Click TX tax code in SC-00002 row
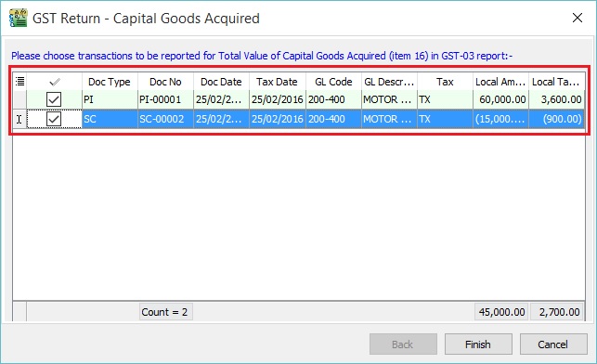Image resolution: width=597 pixels, height=364 pixels. coord(445,119)
